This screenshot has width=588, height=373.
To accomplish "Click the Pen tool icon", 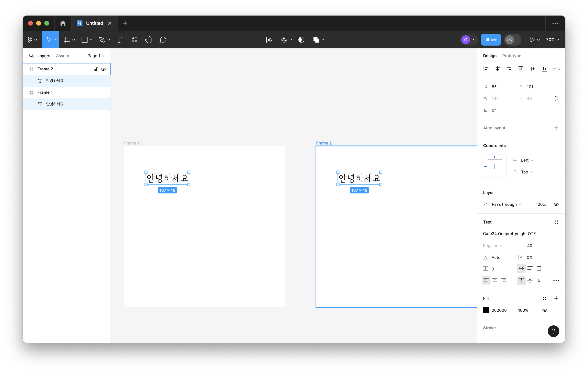I will click(x=102, y=40).
